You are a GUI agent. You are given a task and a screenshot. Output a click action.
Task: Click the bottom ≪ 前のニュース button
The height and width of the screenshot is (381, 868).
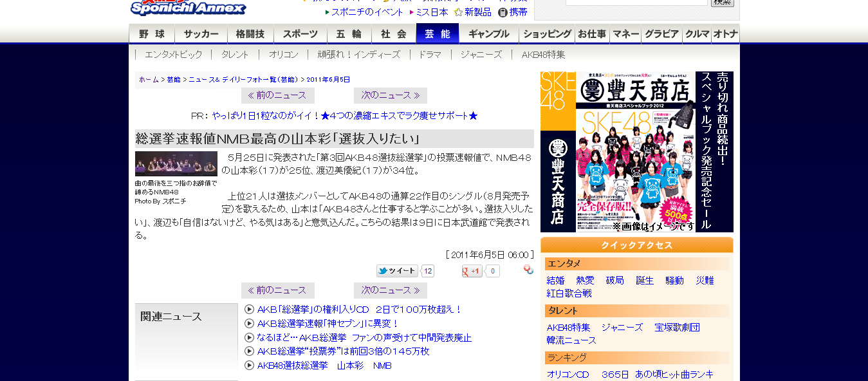coord(278,290)
